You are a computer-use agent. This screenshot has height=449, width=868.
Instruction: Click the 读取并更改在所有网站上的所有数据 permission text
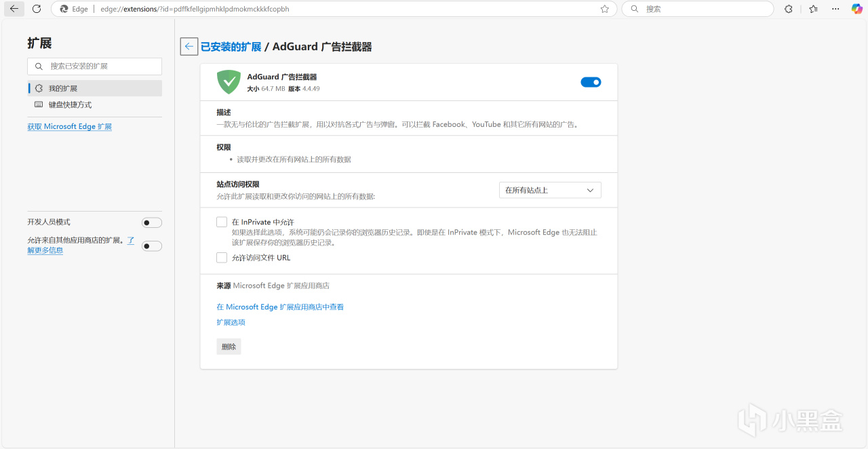(x=294, y=159)
